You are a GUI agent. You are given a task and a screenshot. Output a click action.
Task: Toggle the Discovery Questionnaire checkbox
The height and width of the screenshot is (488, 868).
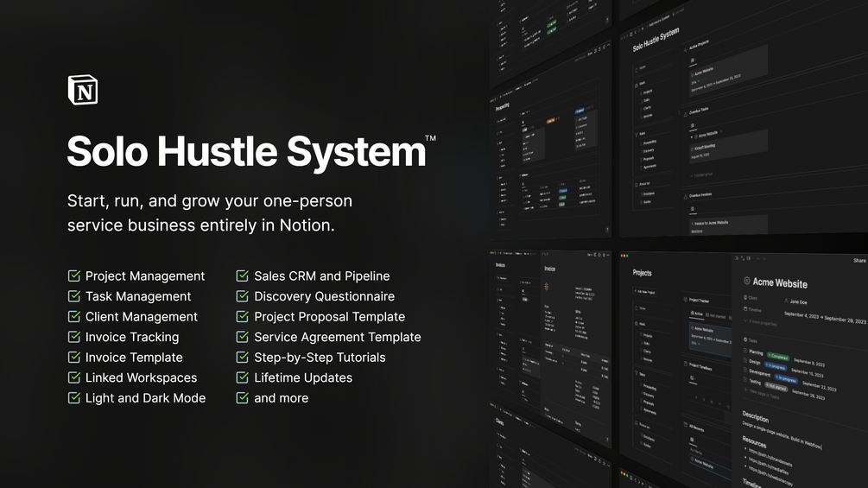point(242,296)
